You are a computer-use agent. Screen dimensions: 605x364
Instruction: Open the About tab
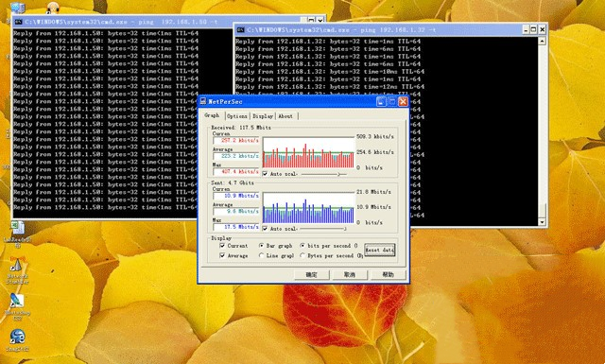click(285, 115)
